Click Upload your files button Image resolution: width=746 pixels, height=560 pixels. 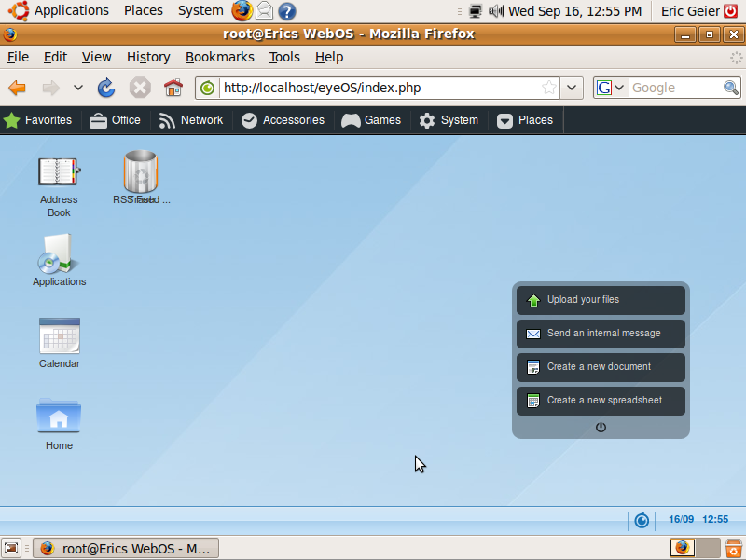pos(601,300)
